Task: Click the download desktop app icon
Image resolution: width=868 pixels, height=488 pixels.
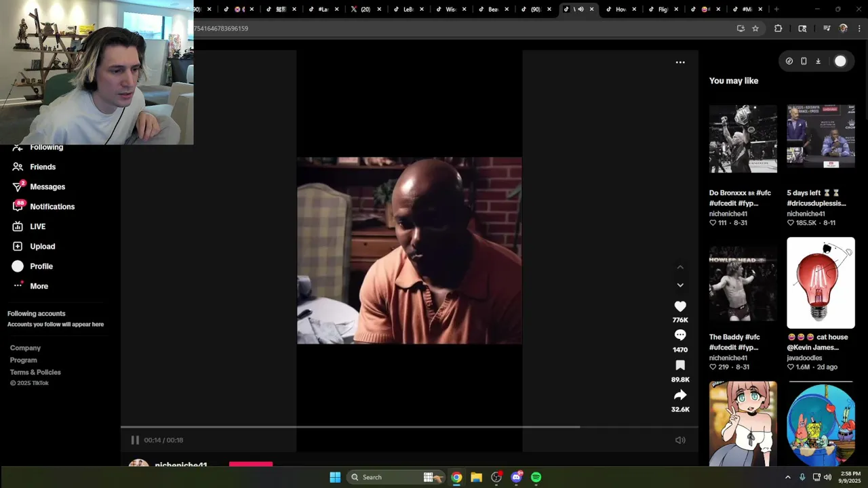Action: coord(818,61)
